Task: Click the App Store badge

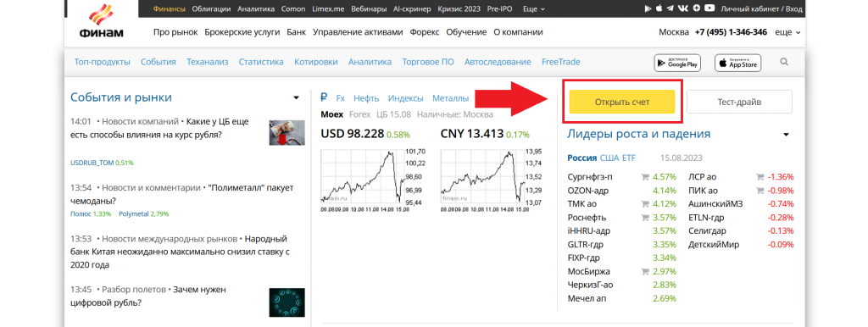Action: pos(738,63)
